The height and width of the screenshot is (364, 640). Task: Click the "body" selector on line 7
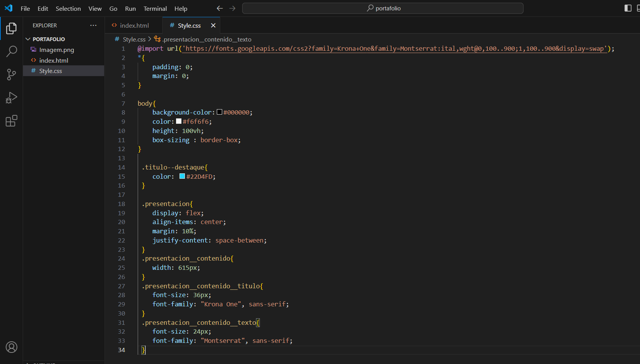tap(145, 103)
